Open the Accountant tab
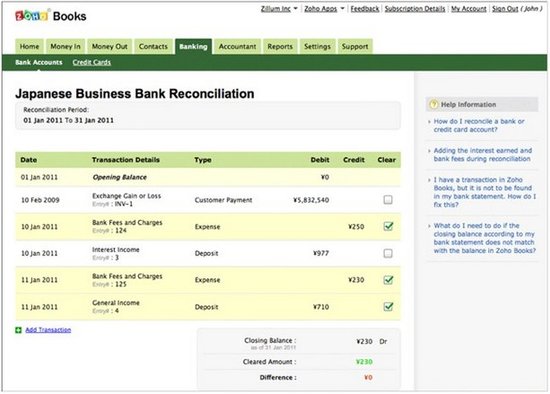This screenshot has height=394, width=550. pyautogui.click(x=237, y=46)
